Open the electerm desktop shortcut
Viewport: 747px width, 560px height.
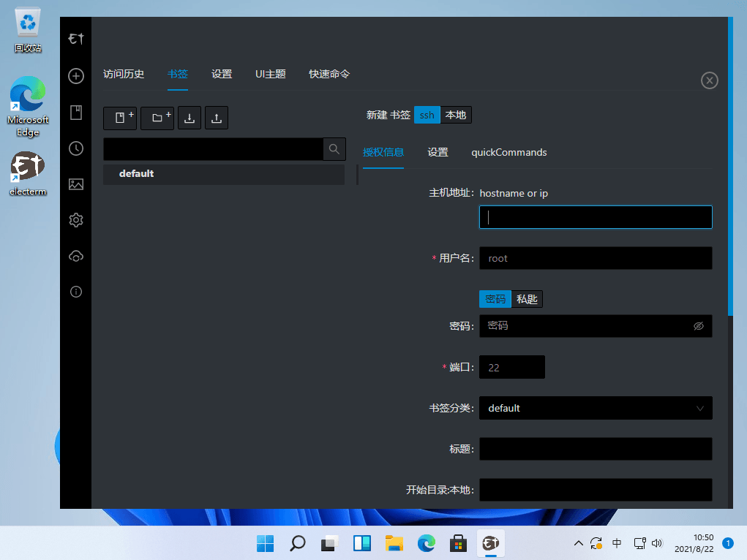[x=28, y=173]
